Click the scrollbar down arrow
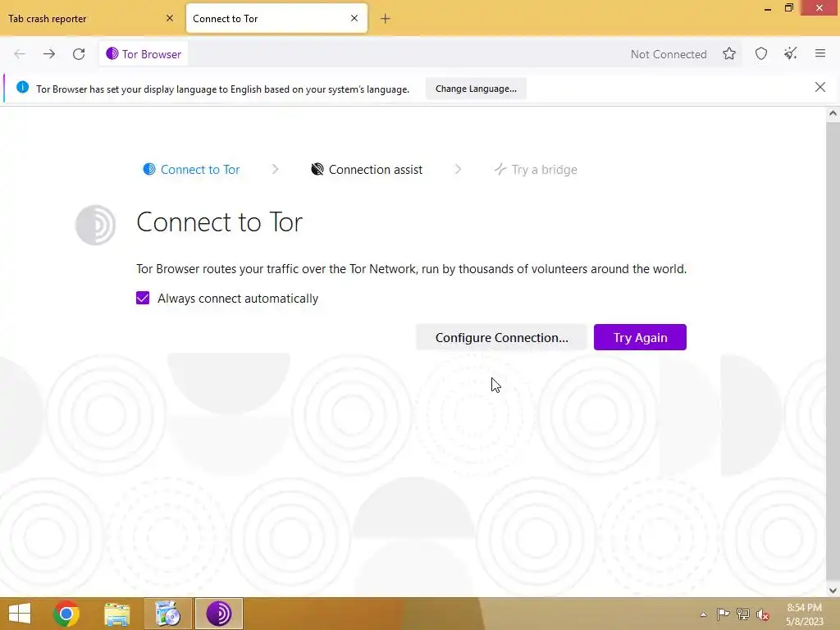Viewport: 840px width, 630px height. pos(833,591)
